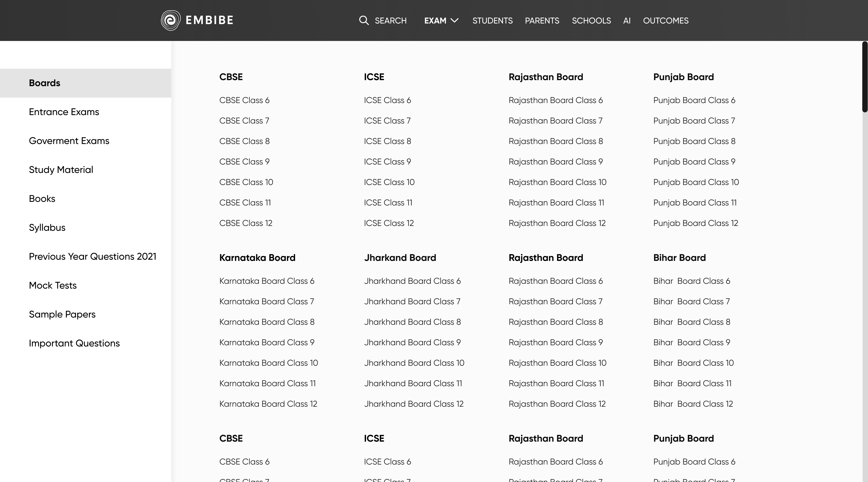The width and height of the screenshot is (868, 482).
Task: Click the Jharkand Board heading
Action: [x=400, y=258]
